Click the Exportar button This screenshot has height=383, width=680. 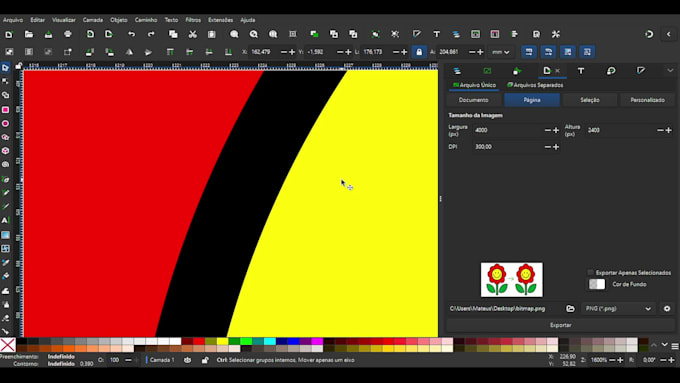pos(560,325)
